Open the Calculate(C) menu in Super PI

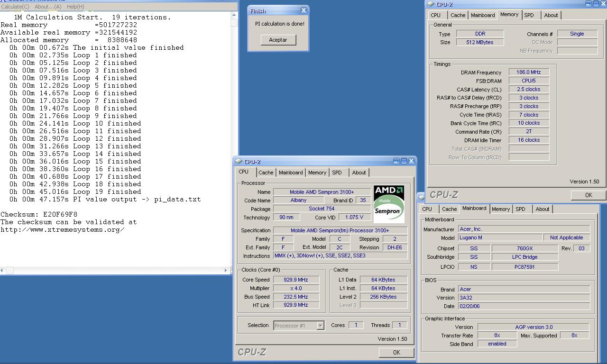(x=15, y=7)
